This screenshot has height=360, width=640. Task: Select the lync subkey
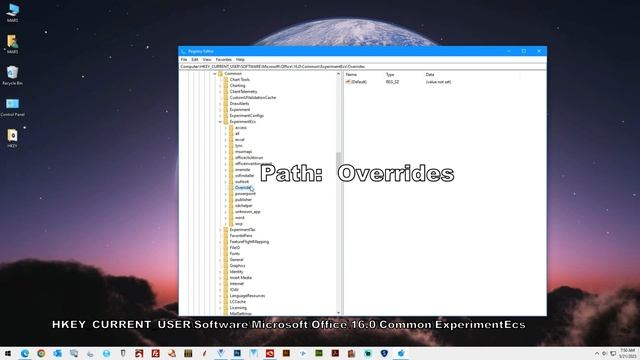[x=238, y=146]
